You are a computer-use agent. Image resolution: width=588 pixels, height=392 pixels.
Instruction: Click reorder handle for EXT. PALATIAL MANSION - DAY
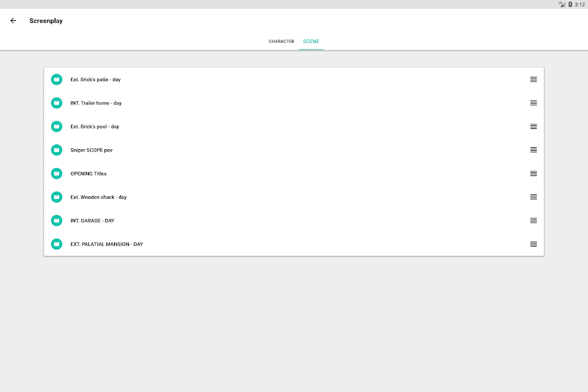coord(533,244)
